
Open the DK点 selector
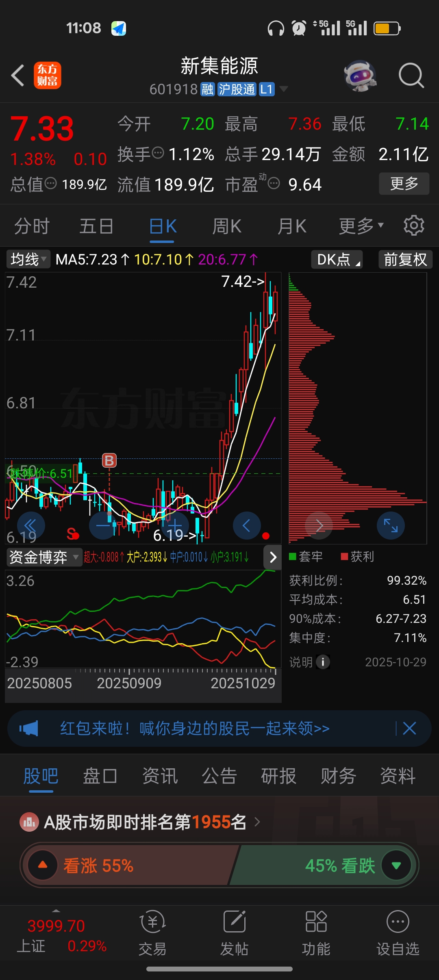tap(337, 259)
